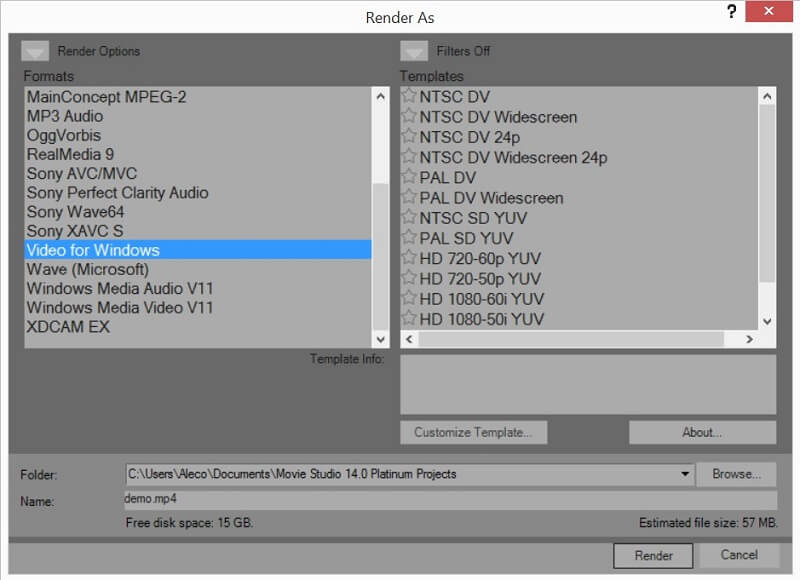Toggle the star beside PAL DV
The image size is (800, 580).
pos(409,176)
